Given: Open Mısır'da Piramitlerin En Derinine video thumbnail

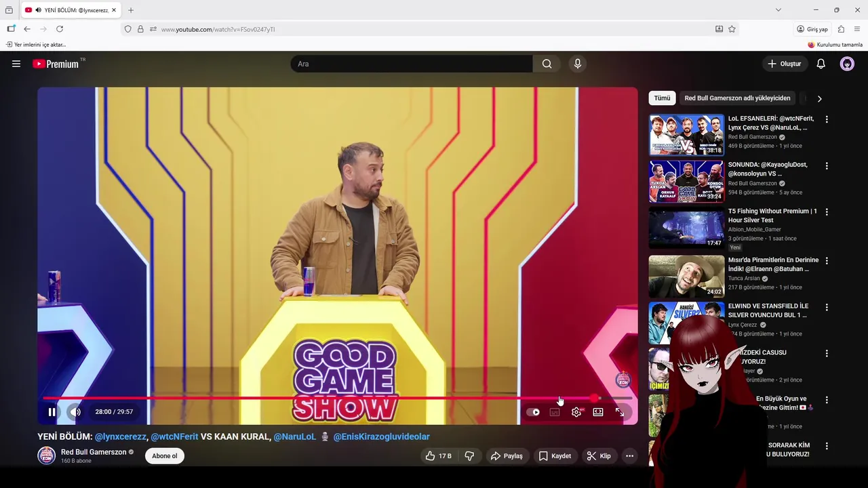Looking at the screenshot, I should [686, 277].
